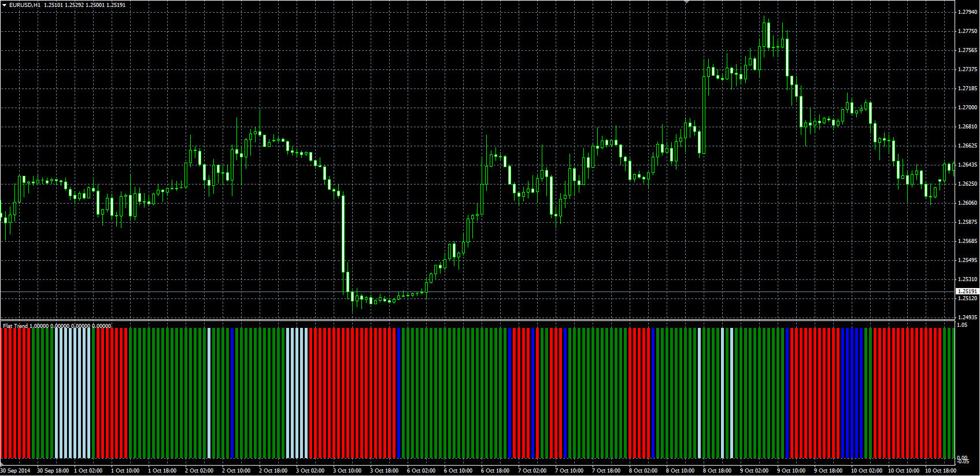Viewport: 980px width, 476px height.
Task: Click the 1.27940 price axis label
Action: pos(967,12)
